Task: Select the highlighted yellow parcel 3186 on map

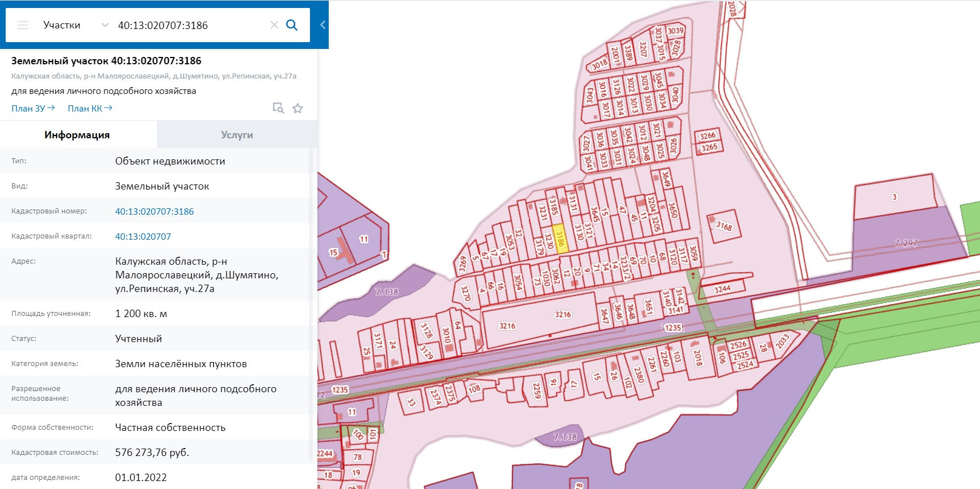Action: point(560,239)
